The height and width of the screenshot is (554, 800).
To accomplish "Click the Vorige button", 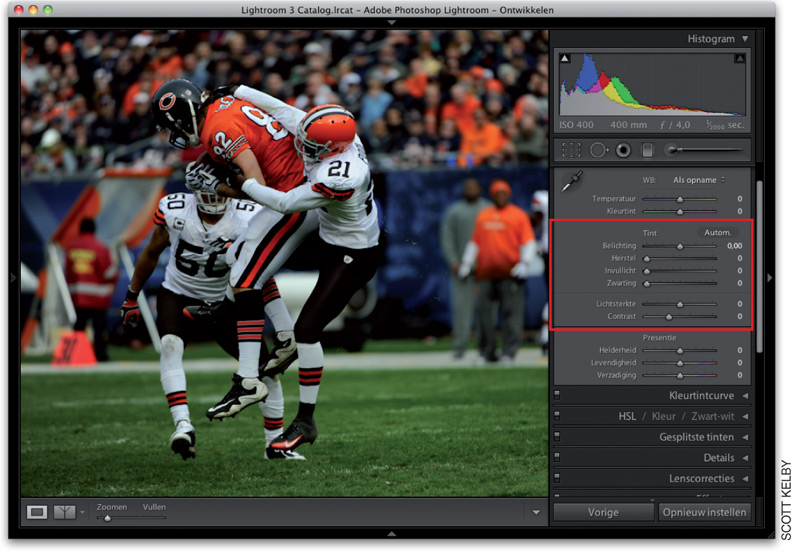I will 603,512.
